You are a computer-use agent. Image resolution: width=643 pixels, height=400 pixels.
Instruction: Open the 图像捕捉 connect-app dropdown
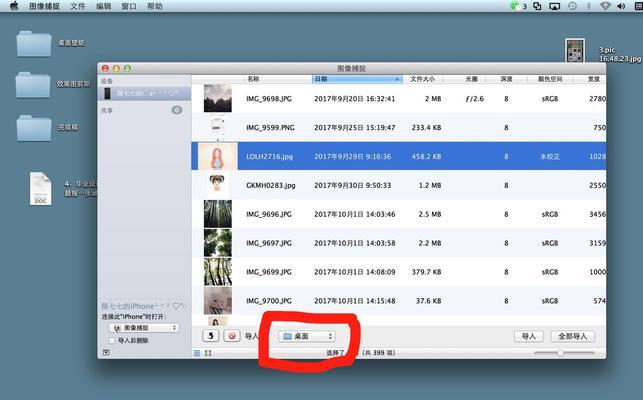coord(144,328)
